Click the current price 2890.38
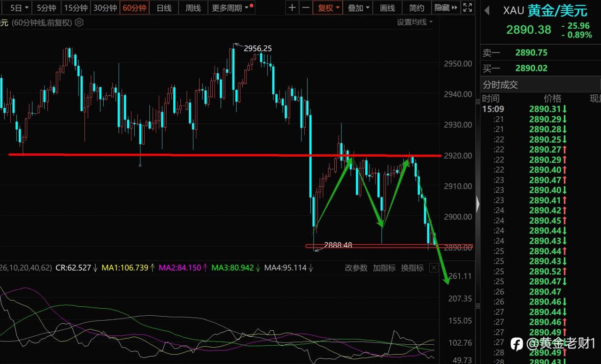The height and width of the screenshot is (364, 601). click(529, 30)
